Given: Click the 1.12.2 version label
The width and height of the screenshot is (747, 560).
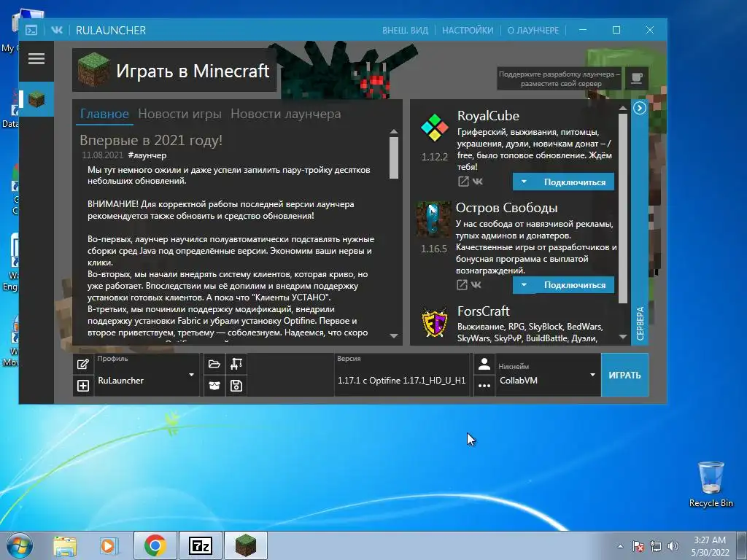Looking at the screenshot, I should [x=435, y=157].
